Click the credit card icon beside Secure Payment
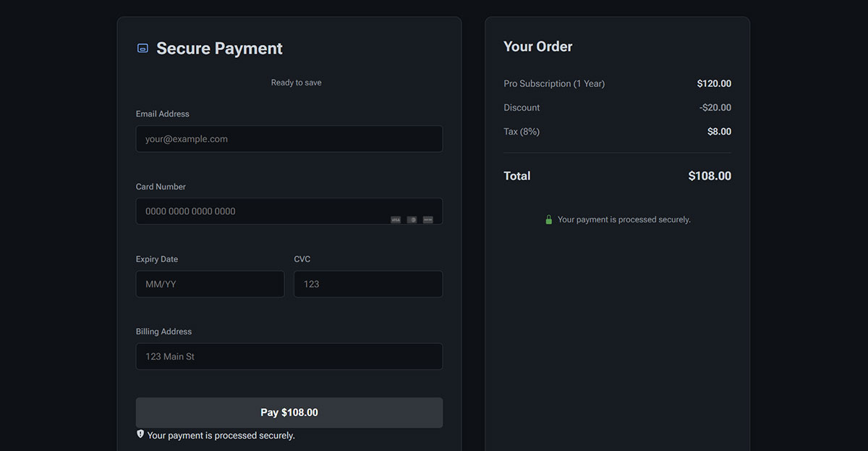Screen dimensions: 868x451 (x=142, y=48)
